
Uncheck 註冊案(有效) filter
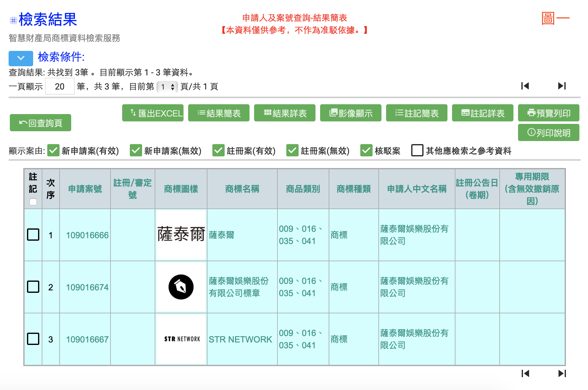(x=219, y=150)
